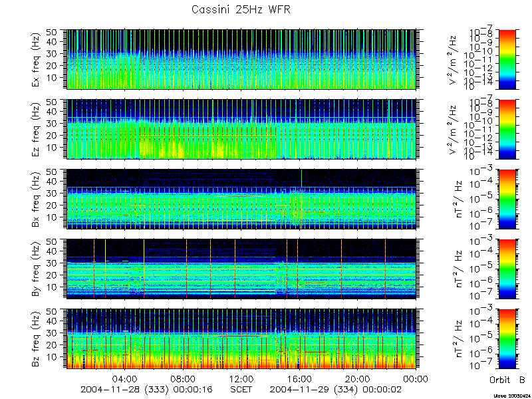The image size is (532, 399).
Task: Select the Ez freq spectrogram panel
Action: click(x=241, y=129)
